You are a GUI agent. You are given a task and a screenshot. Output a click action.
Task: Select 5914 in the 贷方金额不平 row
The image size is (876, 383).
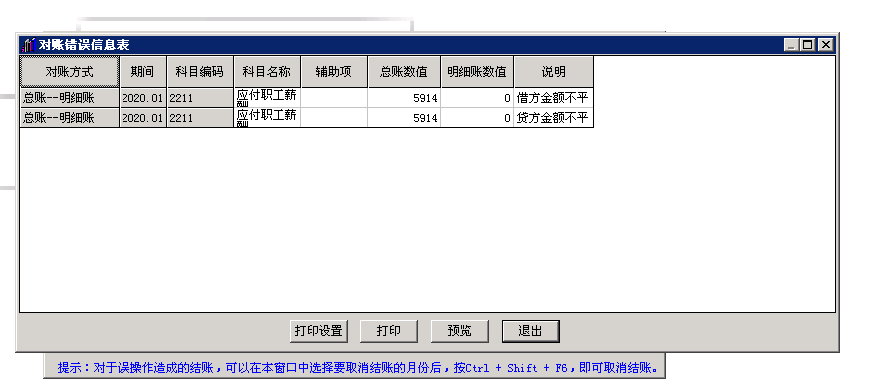404,118
